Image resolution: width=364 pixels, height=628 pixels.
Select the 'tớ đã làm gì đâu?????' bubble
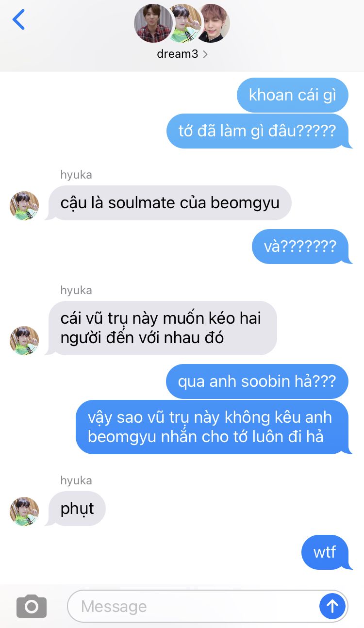point(258,131)
